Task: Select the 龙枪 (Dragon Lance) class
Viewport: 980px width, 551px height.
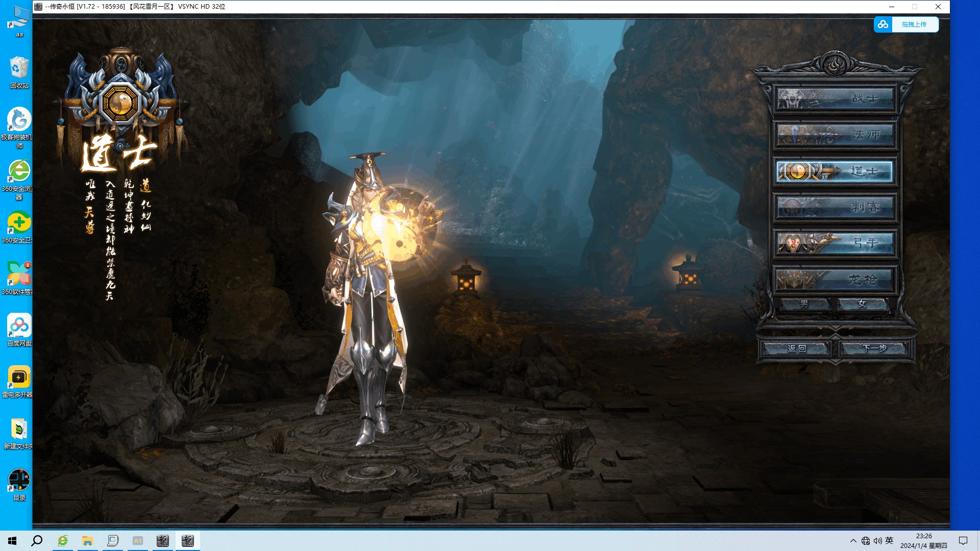Action: coord(835,280)
